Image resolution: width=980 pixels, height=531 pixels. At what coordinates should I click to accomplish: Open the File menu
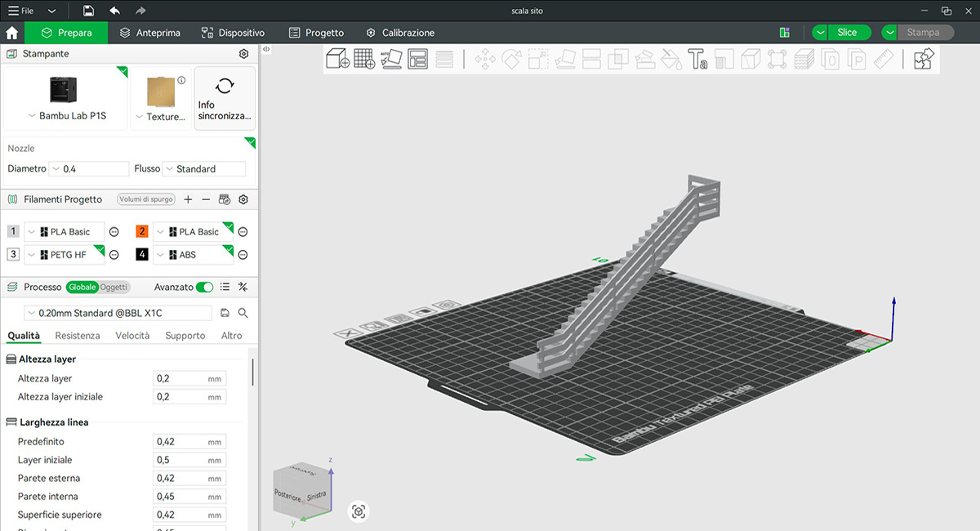click(21, 11)
